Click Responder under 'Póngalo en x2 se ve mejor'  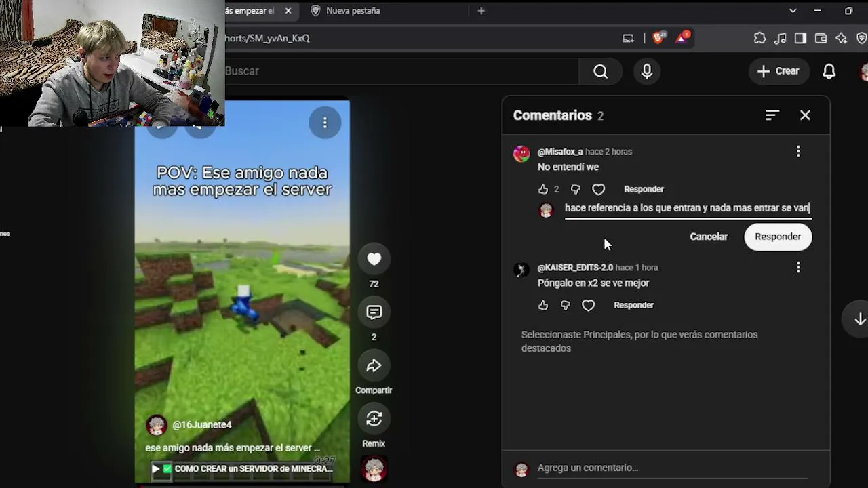633,305
